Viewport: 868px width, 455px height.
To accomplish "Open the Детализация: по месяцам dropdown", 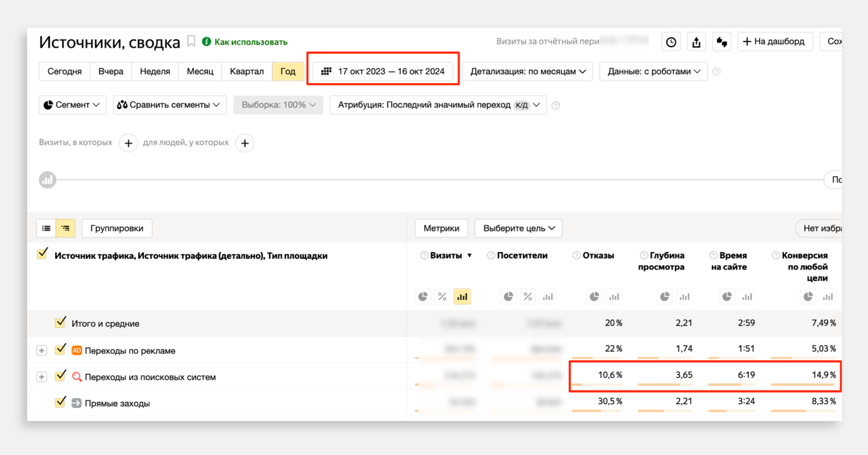I will click(527, 72).
